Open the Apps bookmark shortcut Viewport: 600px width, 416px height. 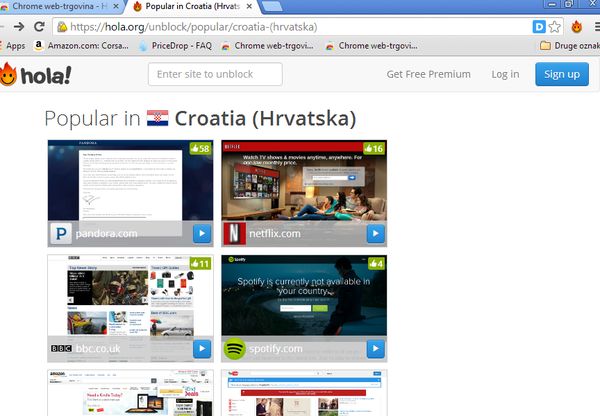click(x=13, y=46)
